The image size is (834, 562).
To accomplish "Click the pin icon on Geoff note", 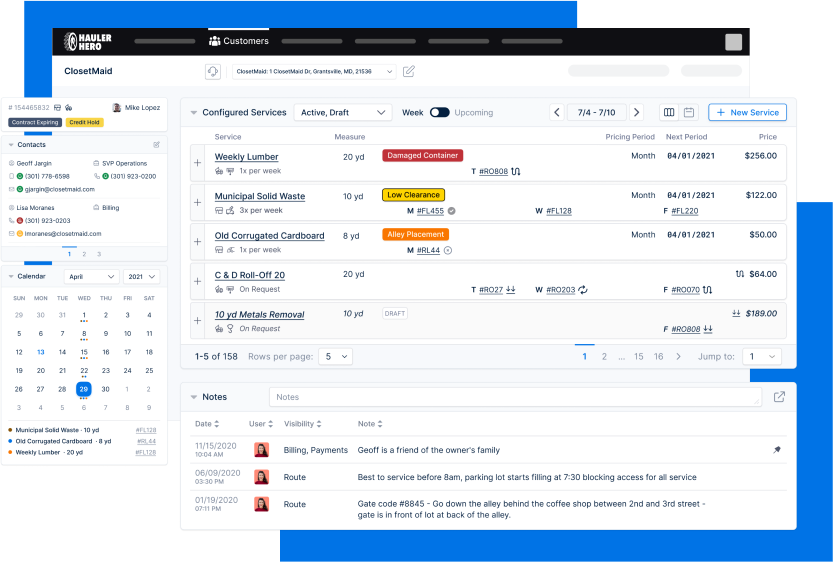I will (x=777, y=450).
